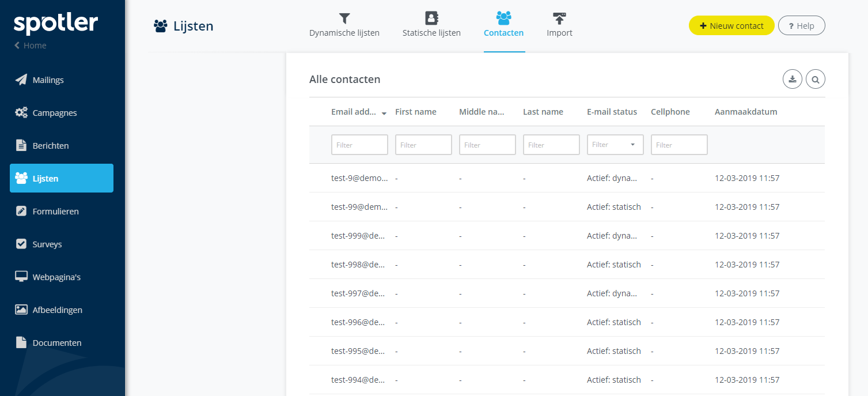Click the Formulieren pencil icon
Screen dimensions: 868x396
tap(21, 211)
